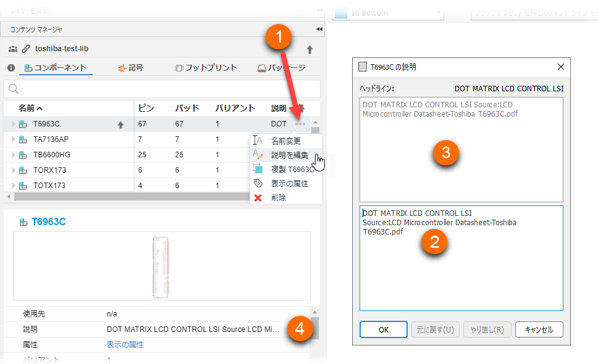Click the 説明 value in details pane
Screen dimensions: 598x364
pos(193,329)
